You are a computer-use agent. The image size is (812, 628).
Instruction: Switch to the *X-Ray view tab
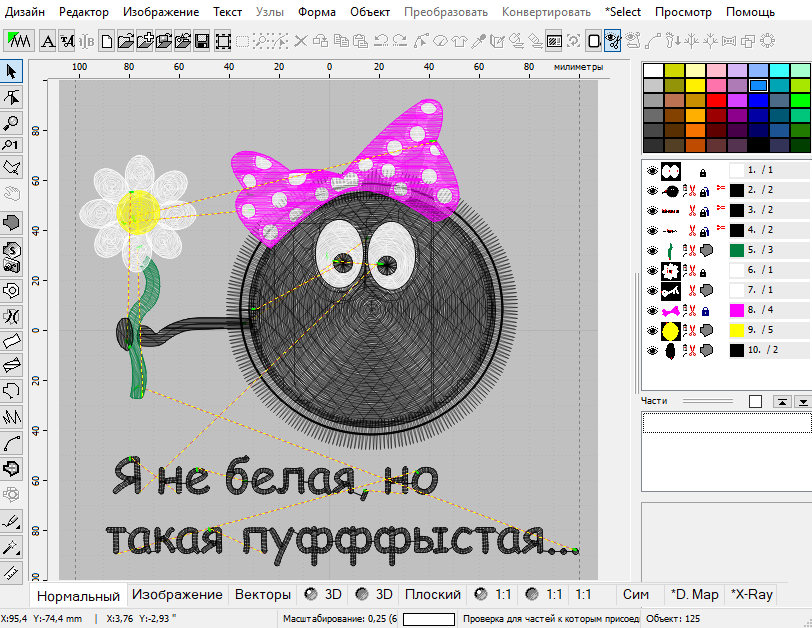coord(751,594)
